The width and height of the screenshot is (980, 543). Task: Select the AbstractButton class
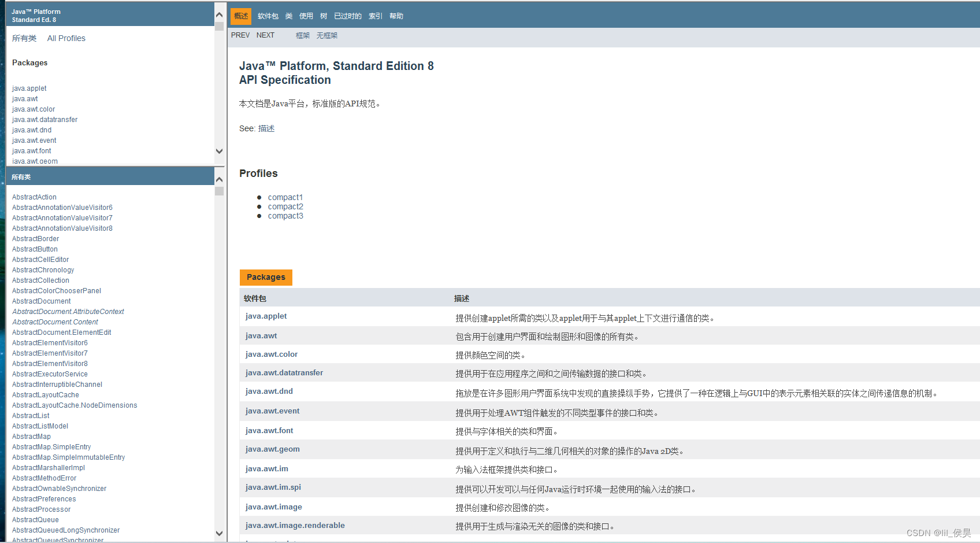(35, 249)
